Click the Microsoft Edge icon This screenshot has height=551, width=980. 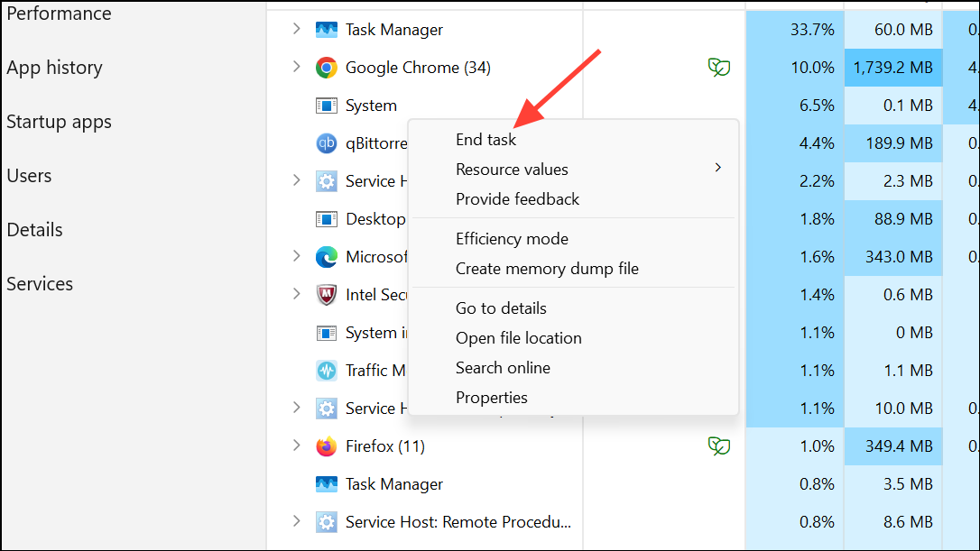click(326, 256)
